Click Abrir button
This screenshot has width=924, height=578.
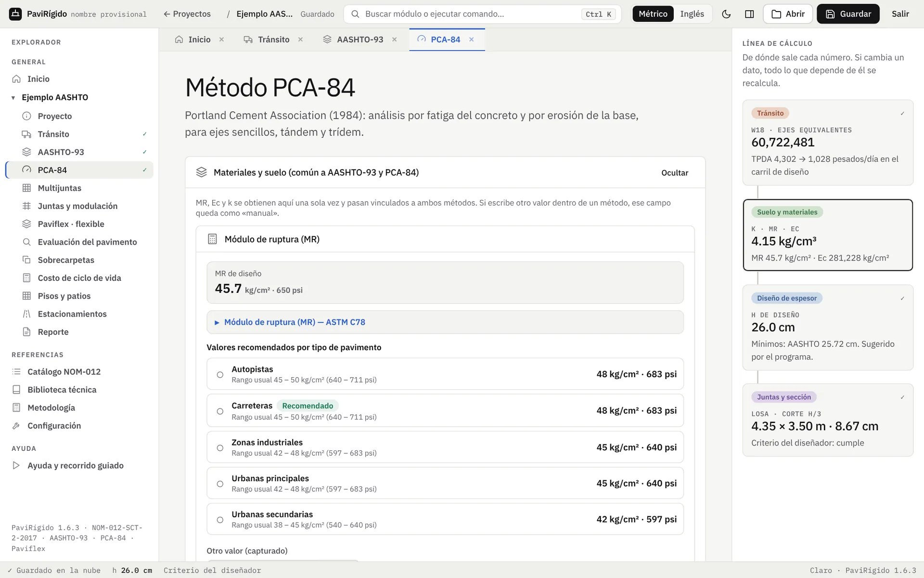coord(788,14)
